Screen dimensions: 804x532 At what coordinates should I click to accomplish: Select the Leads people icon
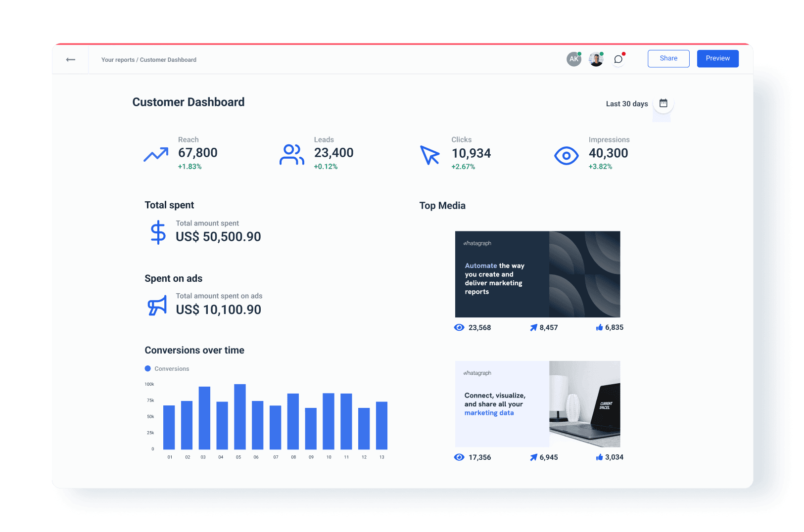[x=292, y=154]
